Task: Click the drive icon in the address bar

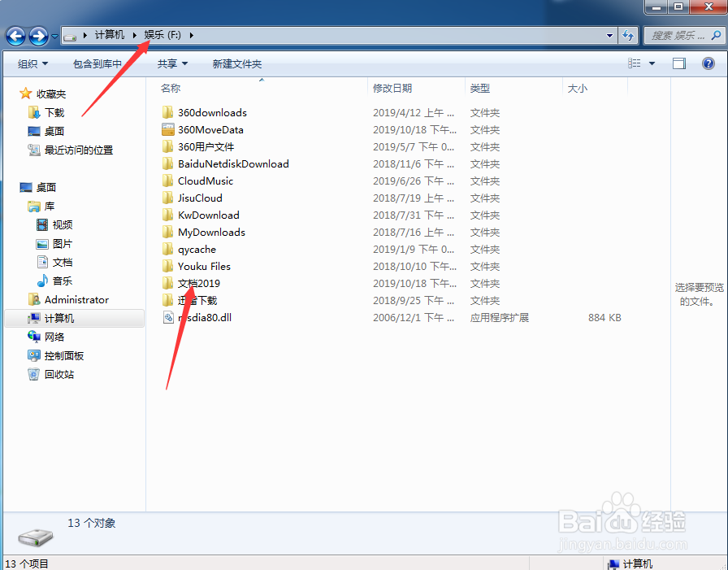Action: [x=70, y=36]
